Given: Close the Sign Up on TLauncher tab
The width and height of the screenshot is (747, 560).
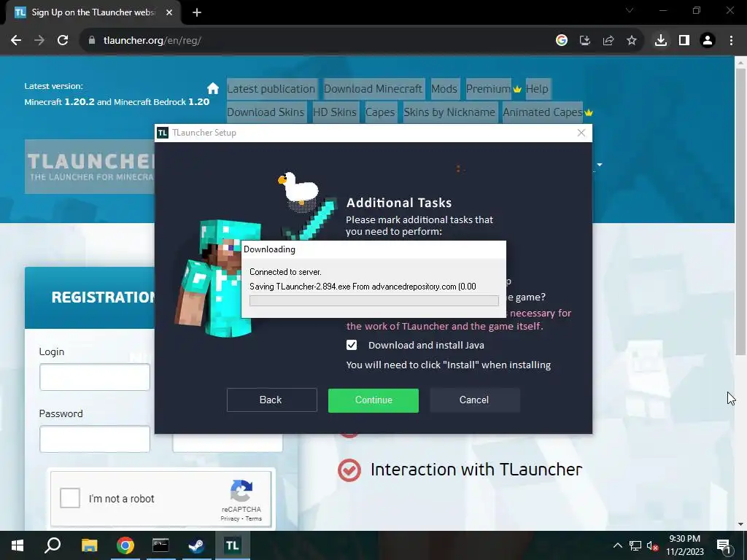Looking at the screenshot, I should click(169, 12).
